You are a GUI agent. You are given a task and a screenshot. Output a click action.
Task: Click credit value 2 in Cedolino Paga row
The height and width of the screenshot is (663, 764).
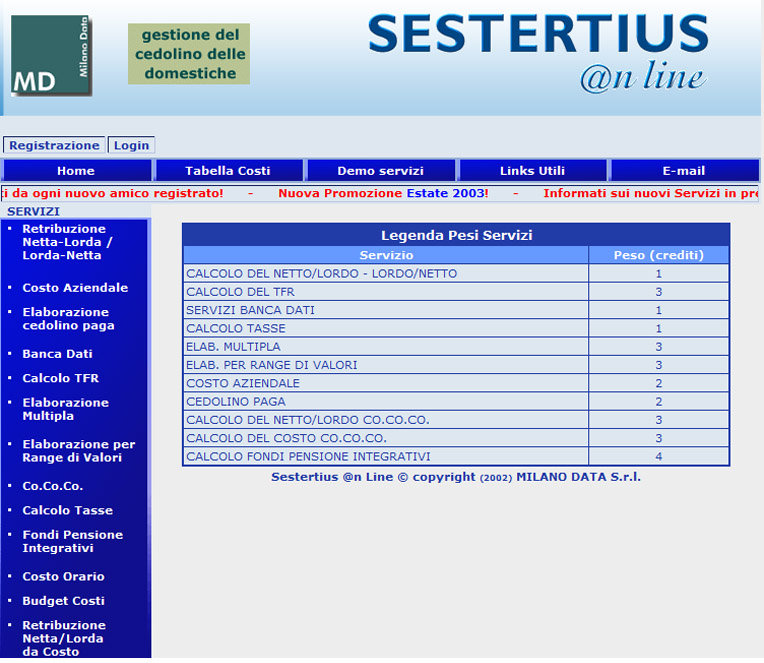point(659,402)
